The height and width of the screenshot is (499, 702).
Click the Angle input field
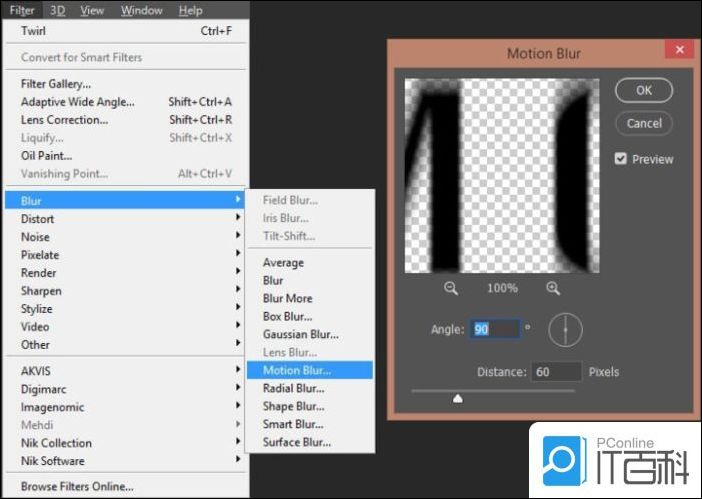(x=495, y=329)
